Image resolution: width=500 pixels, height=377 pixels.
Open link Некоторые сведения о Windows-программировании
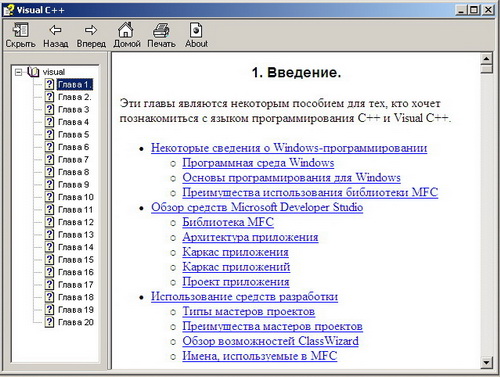pos(289,148)
